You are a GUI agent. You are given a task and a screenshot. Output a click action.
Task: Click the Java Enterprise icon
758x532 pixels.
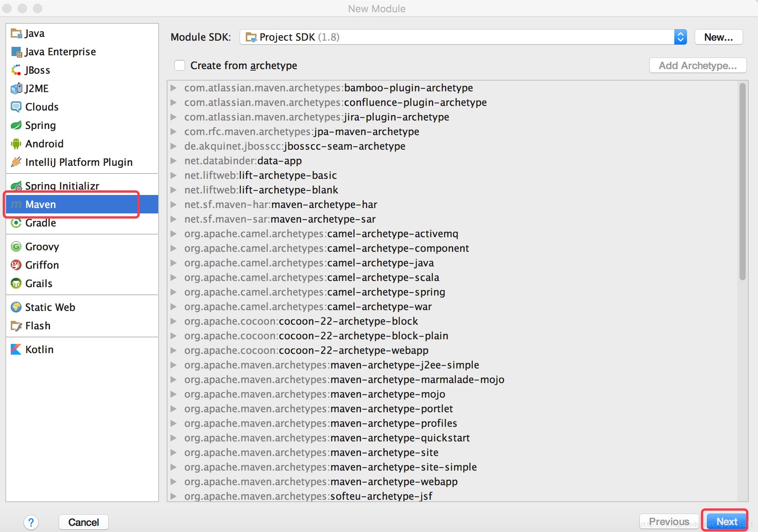click(16, 52)
